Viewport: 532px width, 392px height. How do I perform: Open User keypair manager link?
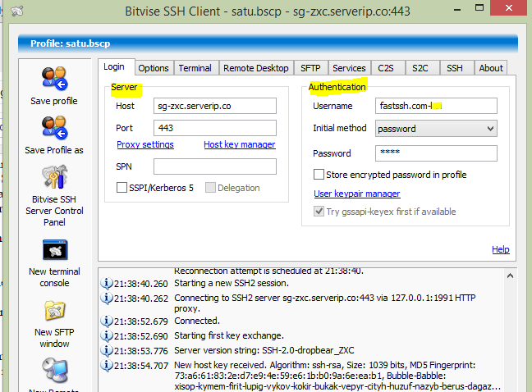pos(357,194)
